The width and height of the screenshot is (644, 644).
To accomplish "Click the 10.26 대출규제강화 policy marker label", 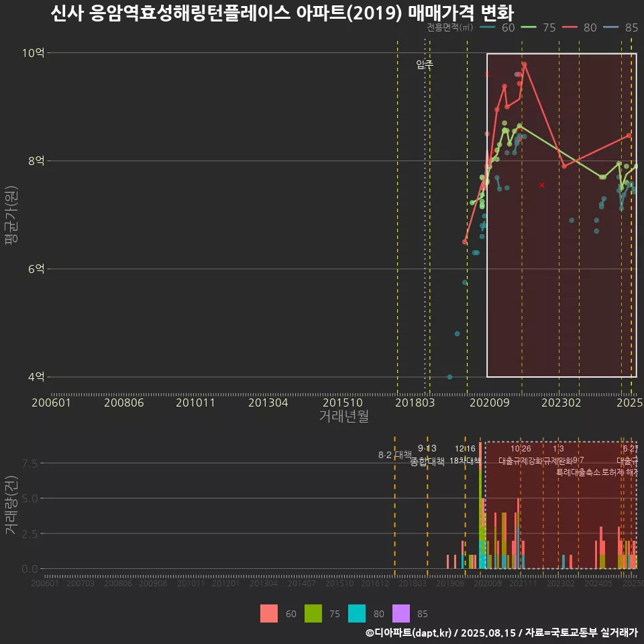I will pyautogui.click(x=521, y=455).
